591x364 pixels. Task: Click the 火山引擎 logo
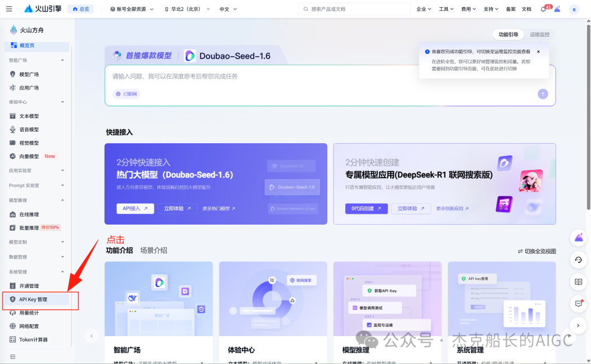pos(43,9)
